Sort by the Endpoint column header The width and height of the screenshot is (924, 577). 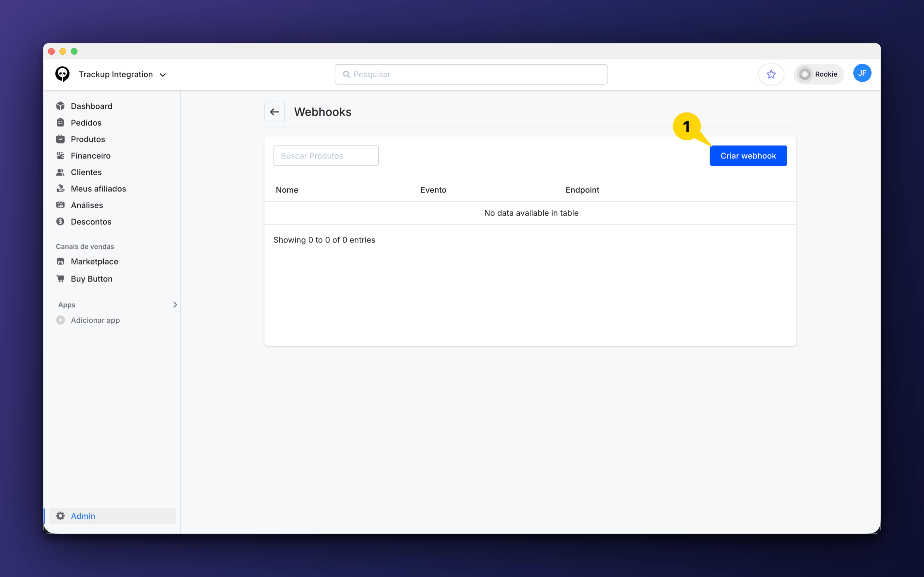coord(582,190)
